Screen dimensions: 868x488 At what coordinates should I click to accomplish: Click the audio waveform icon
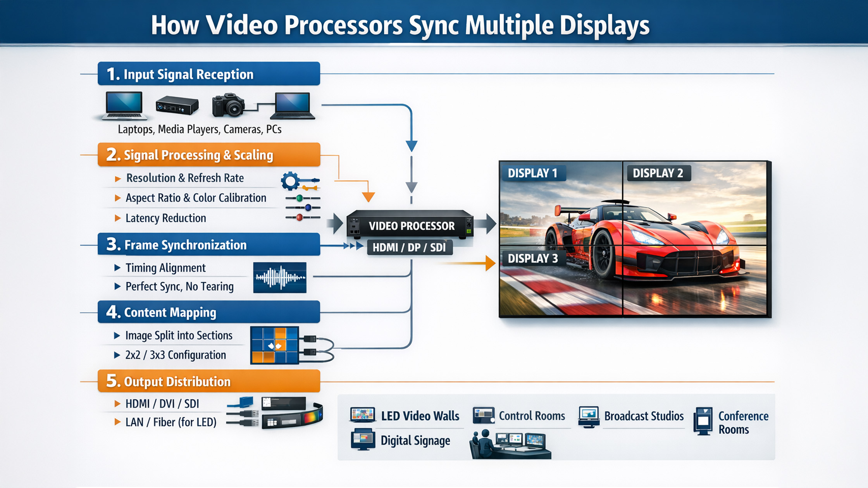[x=279, y=277]
